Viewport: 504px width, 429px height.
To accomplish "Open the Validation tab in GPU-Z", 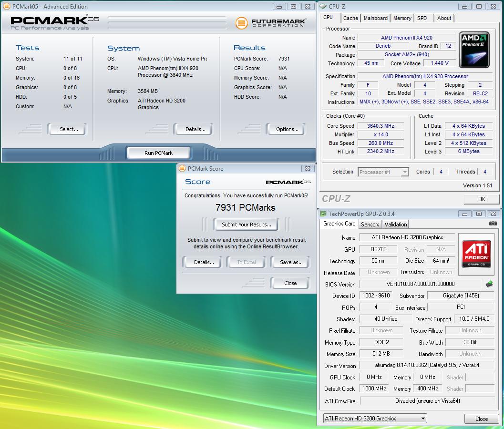I will coord(396,225).
